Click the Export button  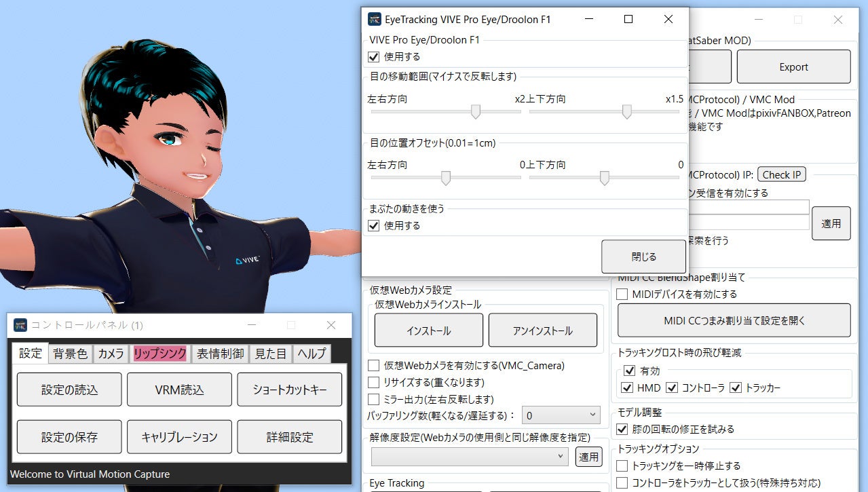point(793,67)
